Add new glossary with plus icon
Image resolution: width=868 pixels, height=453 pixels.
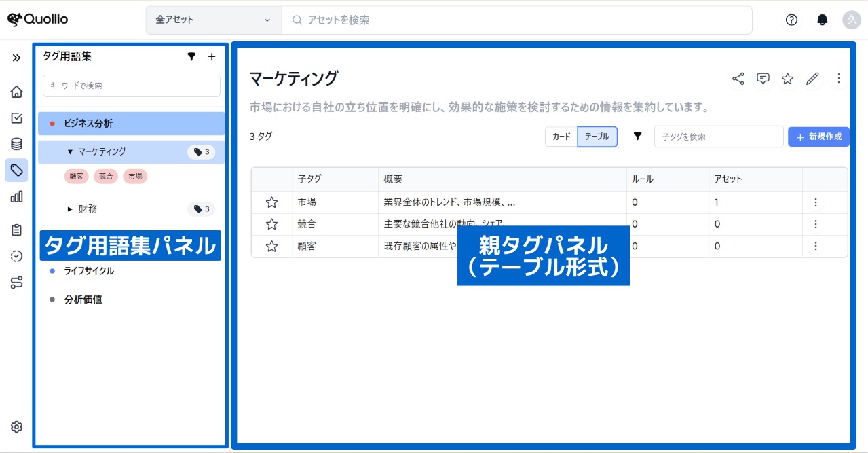[x=211, y=57]
